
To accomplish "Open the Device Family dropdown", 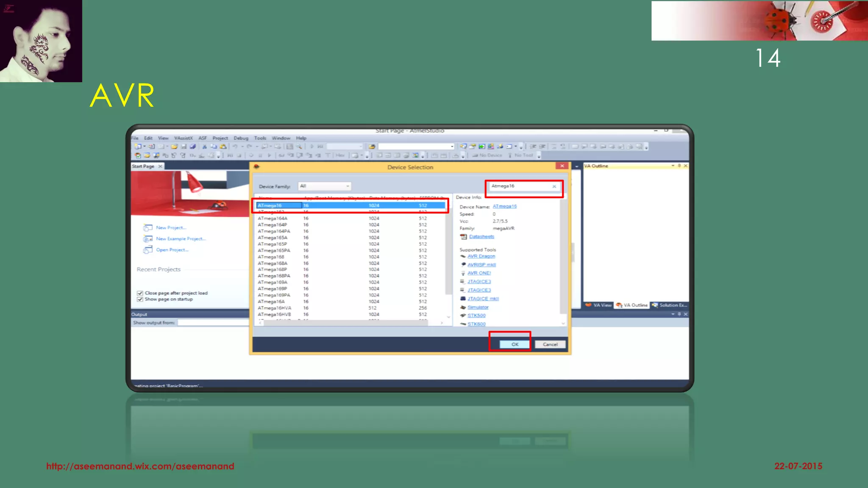I will click(325, 186).
